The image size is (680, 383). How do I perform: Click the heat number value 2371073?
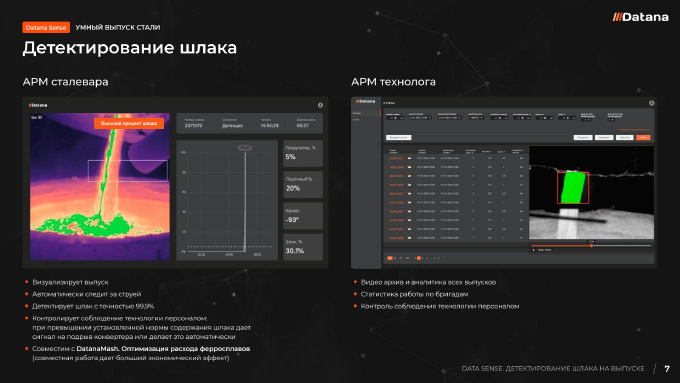coord(193,126)
